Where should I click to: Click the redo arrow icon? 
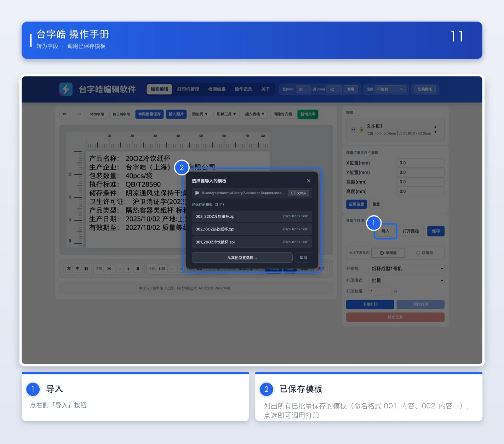(79, 114)
